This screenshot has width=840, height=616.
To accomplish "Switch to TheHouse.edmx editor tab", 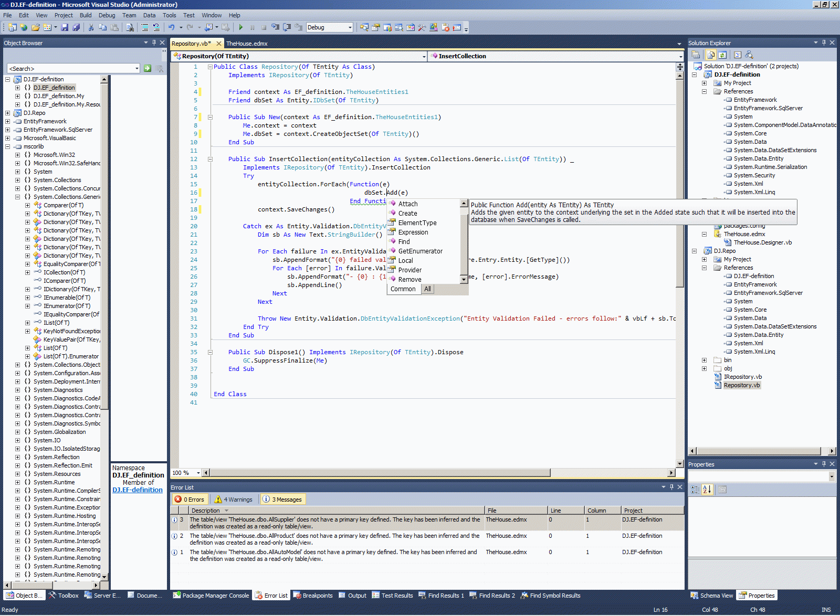I will pos(247,44).
